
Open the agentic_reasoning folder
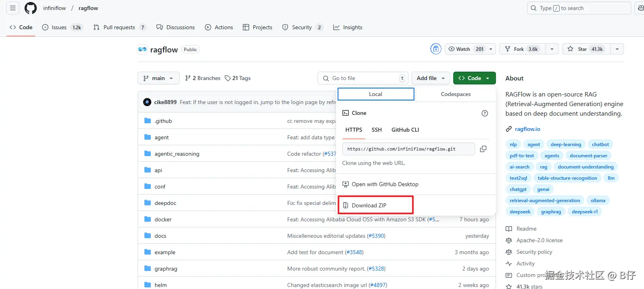coord(177,154)
